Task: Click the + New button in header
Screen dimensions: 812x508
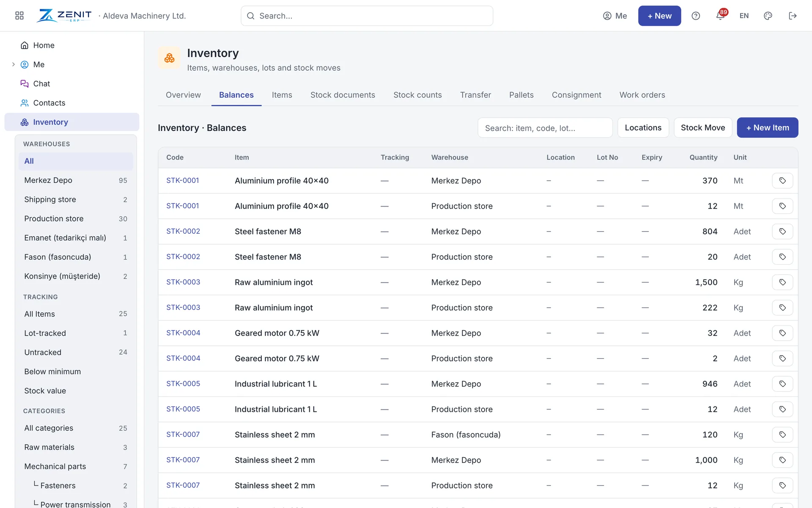Action: pyautogui.click(x=659, y=16)
